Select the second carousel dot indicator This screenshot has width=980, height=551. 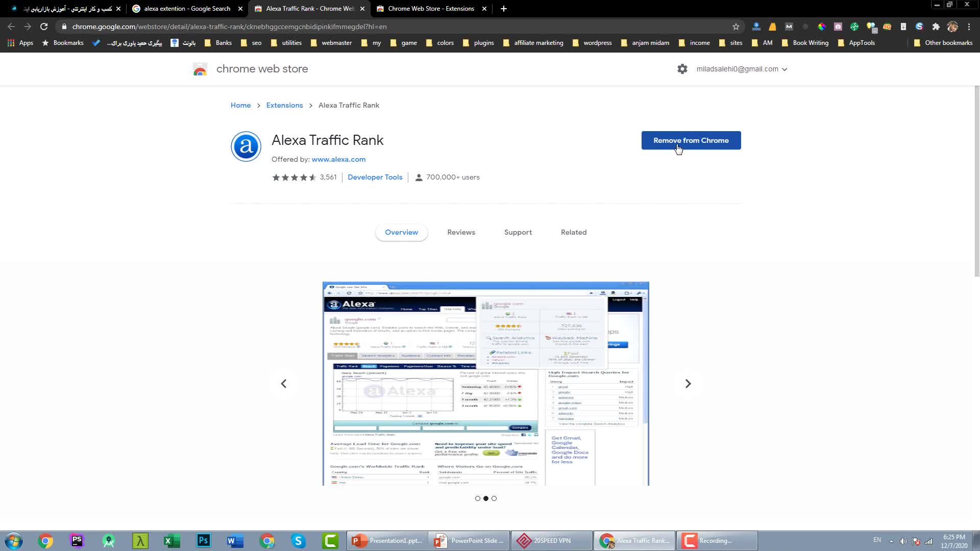[x=486, y=498]
